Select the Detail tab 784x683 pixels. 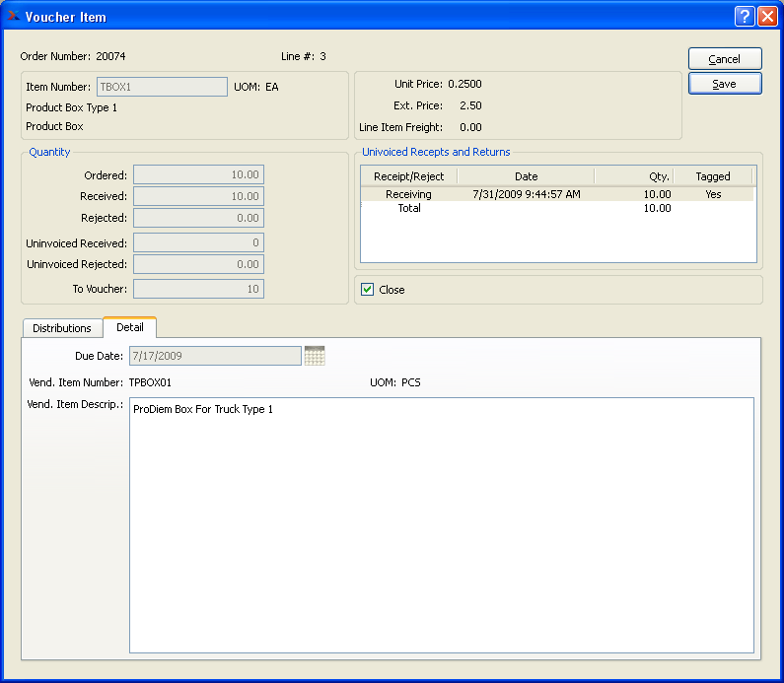130,327
